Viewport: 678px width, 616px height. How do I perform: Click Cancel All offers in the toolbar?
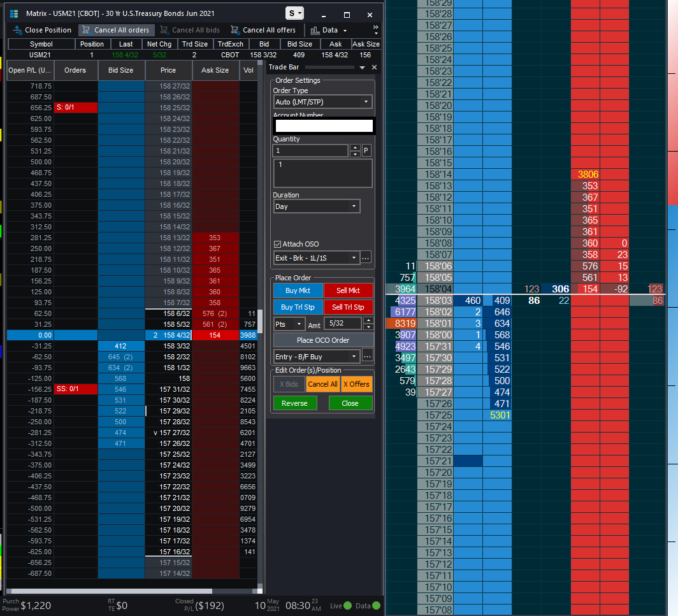coord(263,30)
